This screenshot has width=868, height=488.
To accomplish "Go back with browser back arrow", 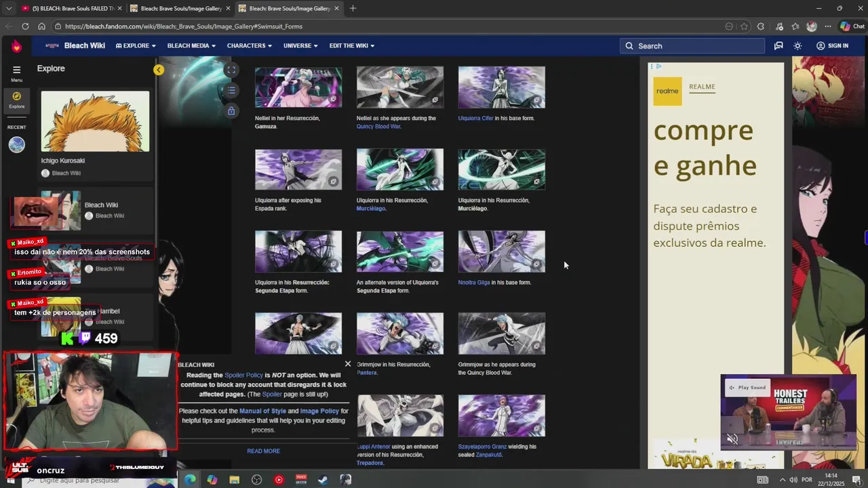I will (8, 26).
